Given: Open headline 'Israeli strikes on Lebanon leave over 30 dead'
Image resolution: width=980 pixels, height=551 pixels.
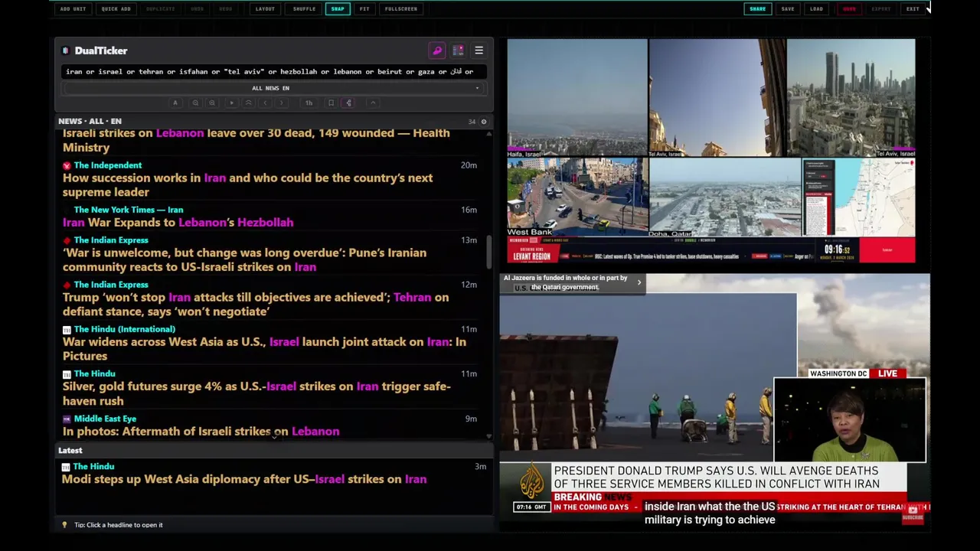Looking at the screenshot, I should [x=256, y=140].
